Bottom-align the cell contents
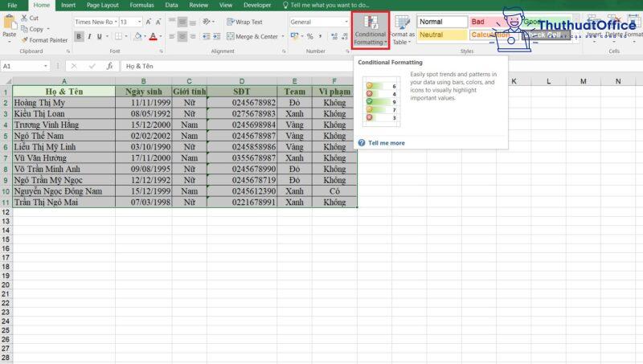 (193, 22)
